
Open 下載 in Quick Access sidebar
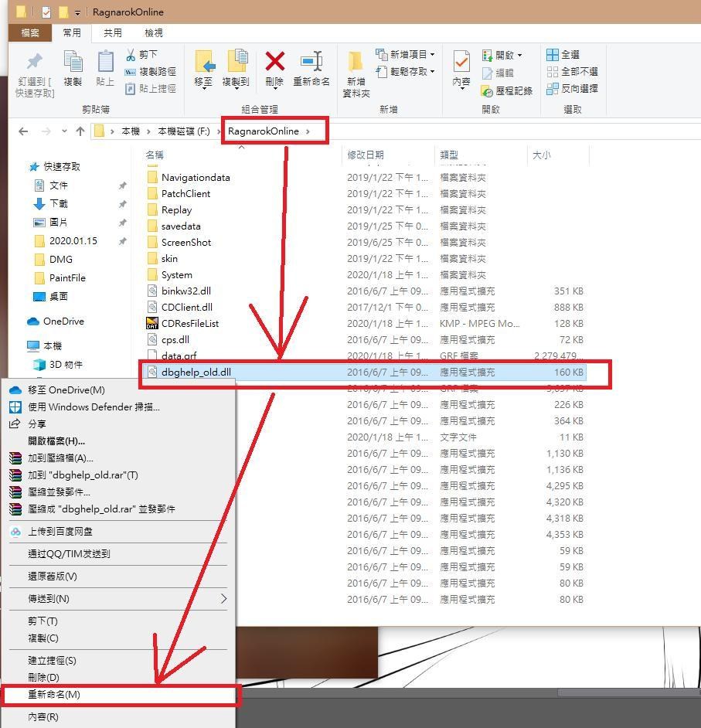coord(59,203)
